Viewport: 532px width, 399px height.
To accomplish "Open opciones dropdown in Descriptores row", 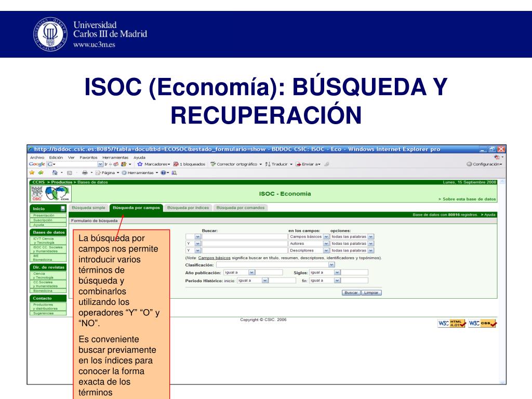I will (x=352, y=250).
